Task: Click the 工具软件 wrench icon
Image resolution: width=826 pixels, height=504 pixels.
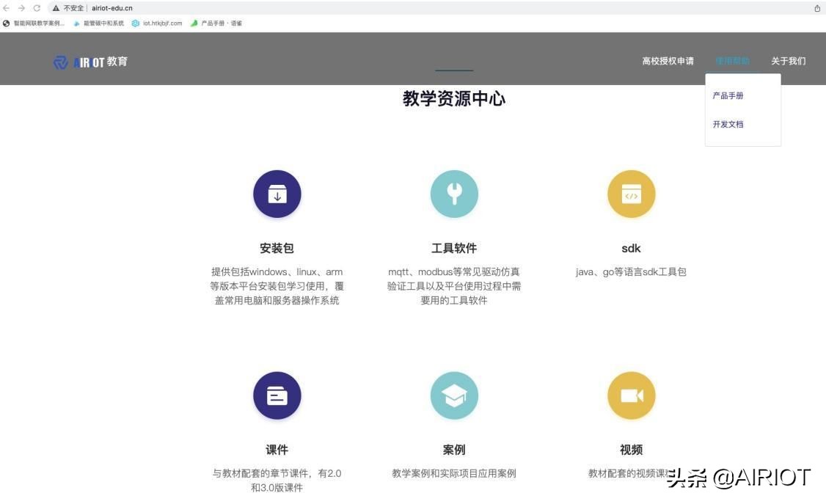Action: click(453, 194)
